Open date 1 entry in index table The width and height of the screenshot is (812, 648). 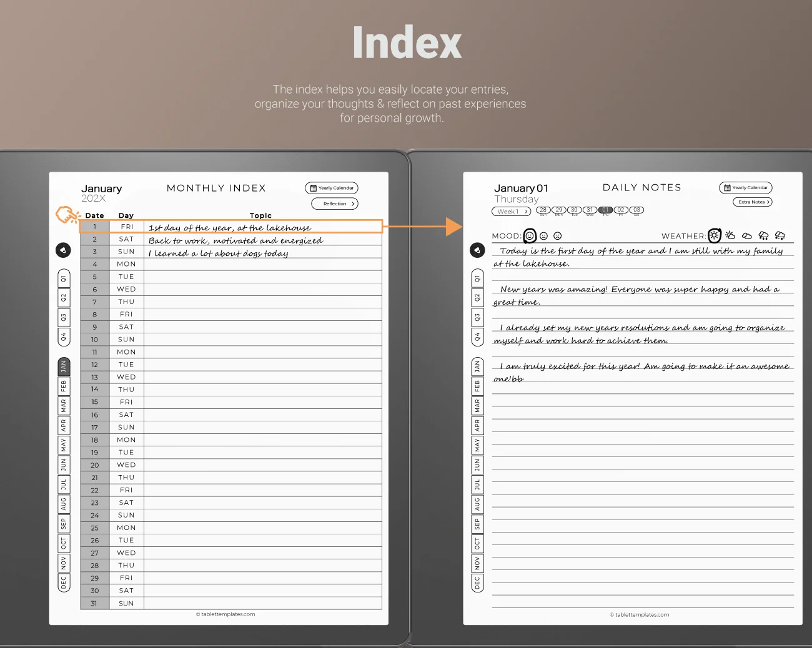click(x=95, y=227)
